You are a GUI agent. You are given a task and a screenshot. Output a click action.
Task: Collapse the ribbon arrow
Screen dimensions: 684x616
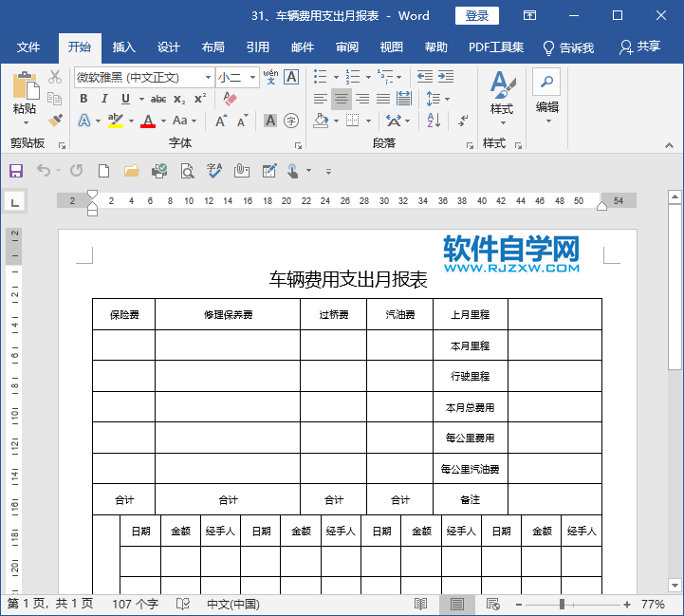coord(669,145)
